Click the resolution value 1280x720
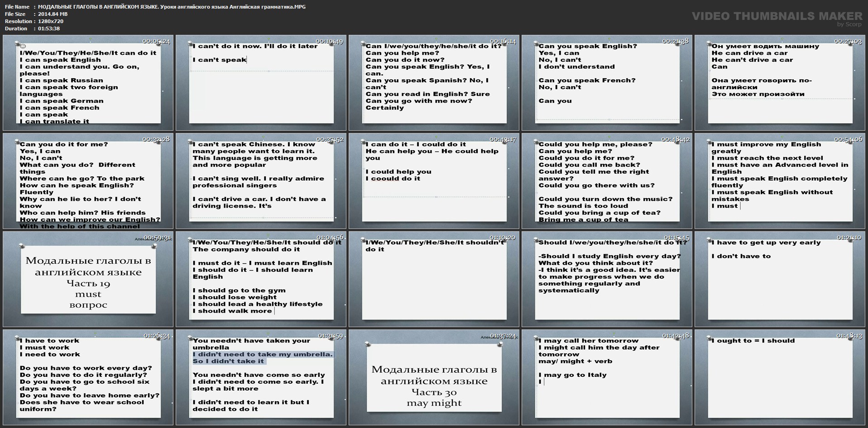The width and height of the screenshot is (868, 428). pos(51,21)
